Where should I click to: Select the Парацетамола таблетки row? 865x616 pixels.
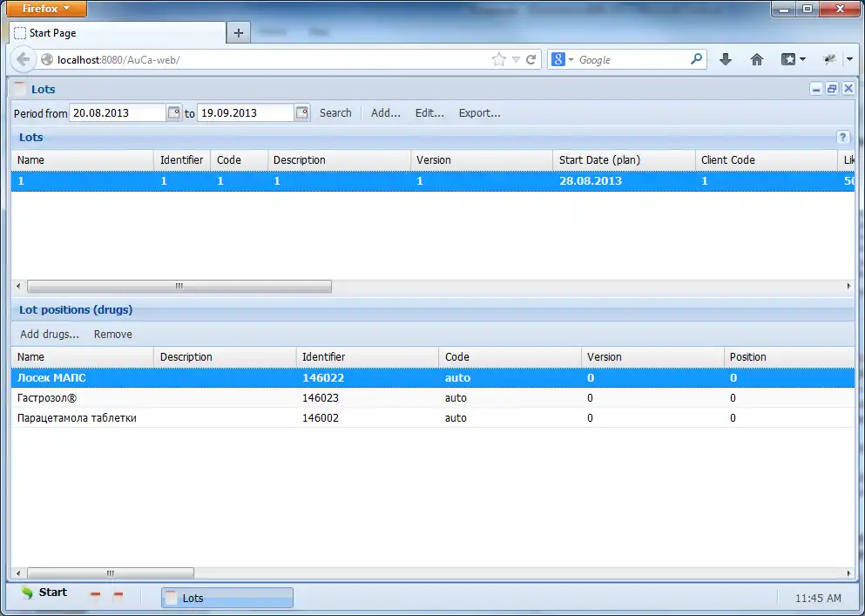[x=433, y=418]
